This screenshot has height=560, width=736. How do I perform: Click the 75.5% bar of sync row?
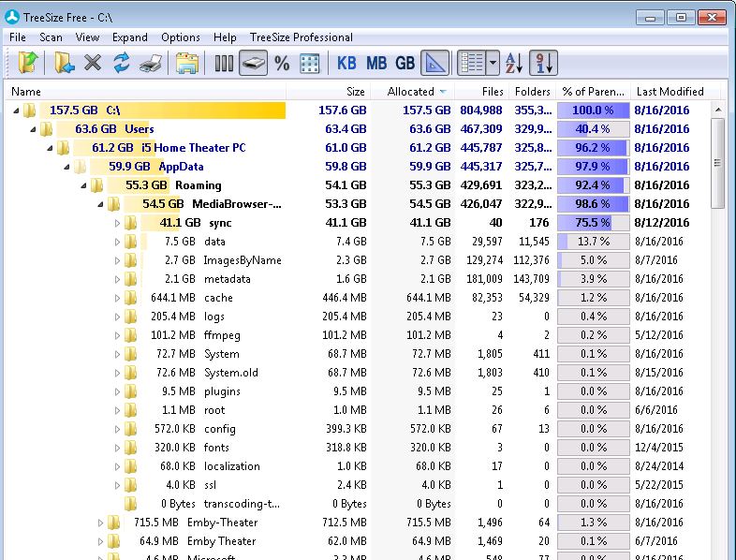point(594,223)
